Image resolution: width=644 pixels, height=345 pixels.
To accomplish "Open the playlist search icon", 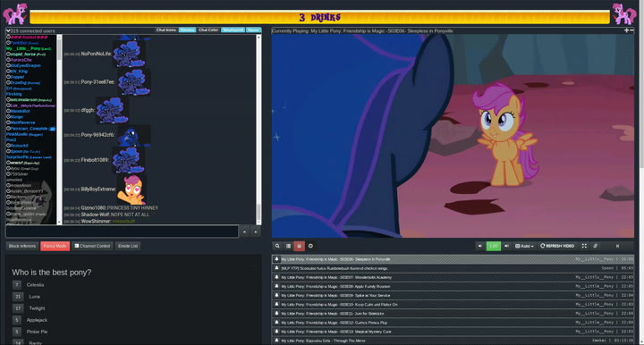I will coord(277,246).
